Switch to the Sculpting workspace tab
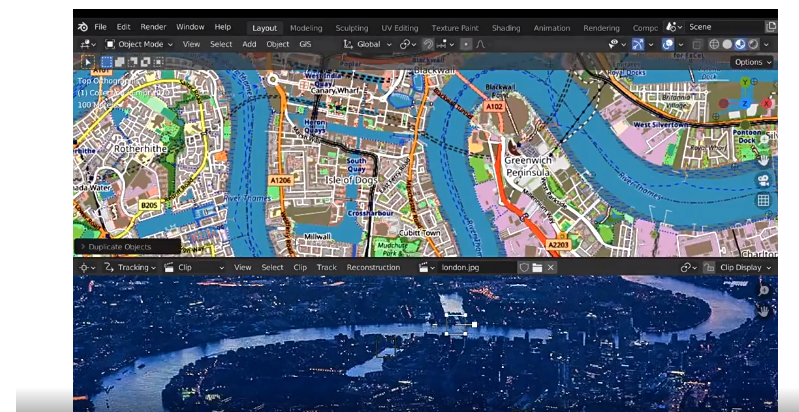This screenshot has width=799, height=412. pos(352,28)
